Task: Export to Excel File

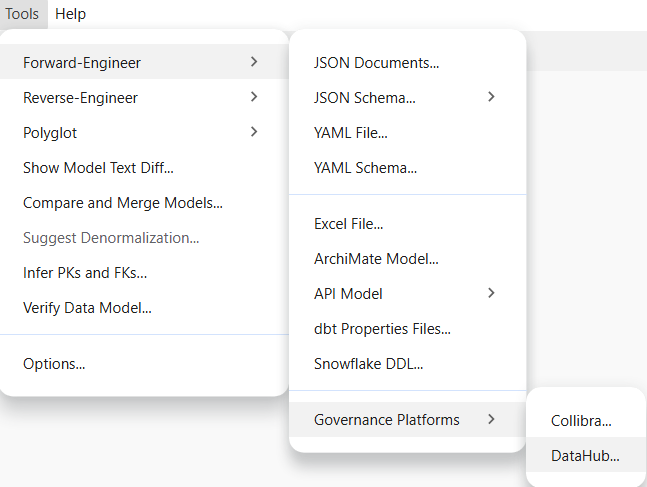Action: 348,224
